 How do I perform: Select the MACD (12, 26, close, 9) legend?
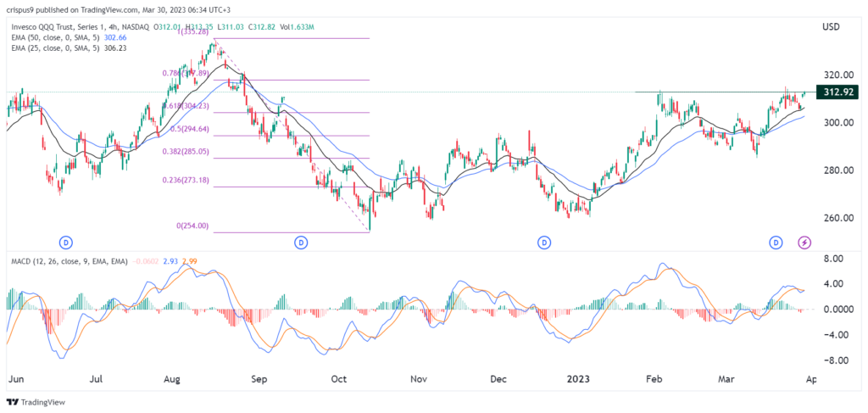click(70, 260)
